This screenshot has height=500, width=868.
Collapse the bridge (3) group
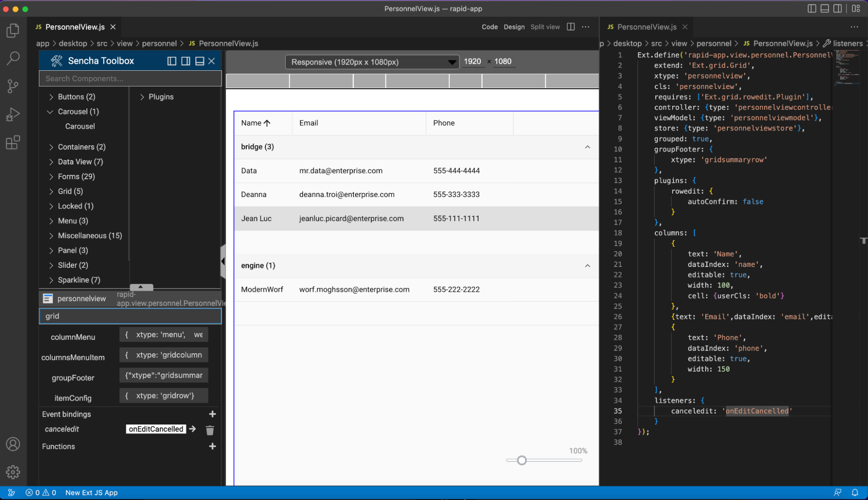[587, 147]
